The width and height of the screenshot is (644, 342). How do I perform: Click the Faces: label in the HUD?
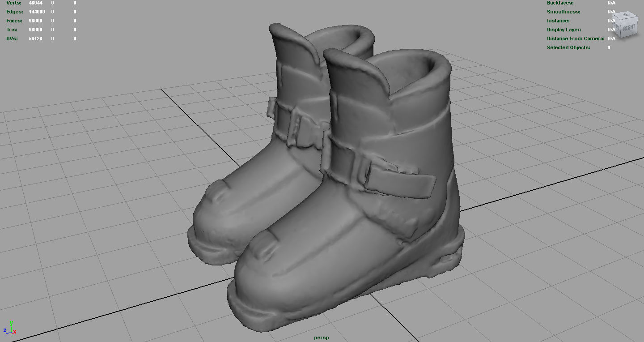[x=14, y=21]
